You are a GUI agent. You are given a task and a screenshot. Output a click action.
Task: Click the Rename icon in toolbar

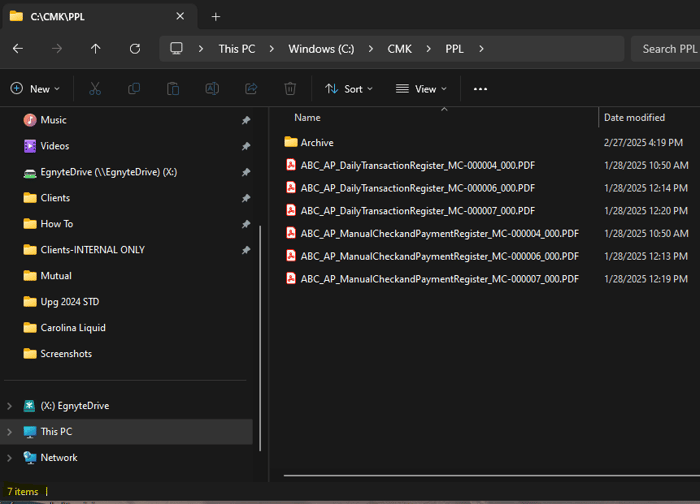212,89
